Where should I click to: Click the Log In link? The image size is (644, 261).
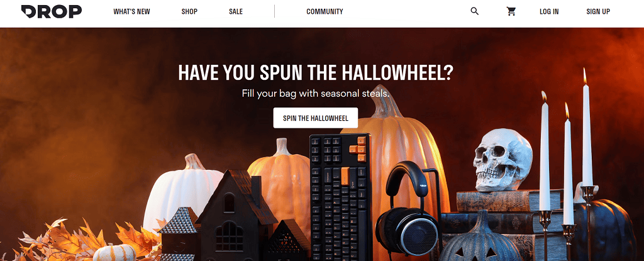pos(549,11)
